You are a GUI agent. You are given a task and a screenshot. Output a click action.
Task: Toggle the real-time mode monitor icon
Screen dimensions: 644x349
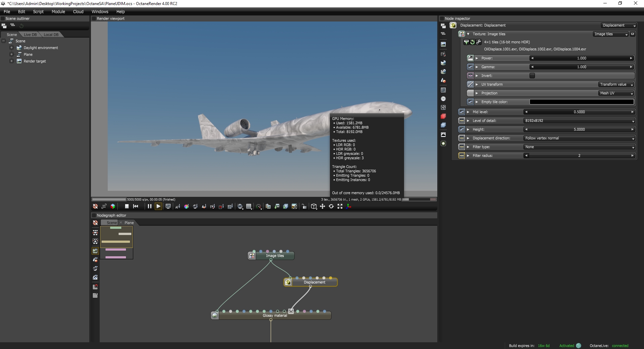pyautogui.click(x=168, y=206)
